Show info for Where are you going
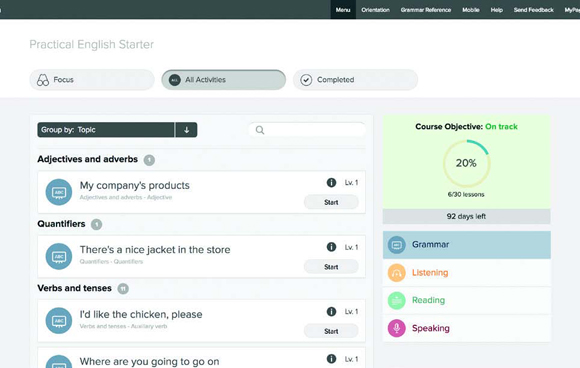The height and width of the screenshot is (368, 580). pyautogui.click(x=331, y=358)
